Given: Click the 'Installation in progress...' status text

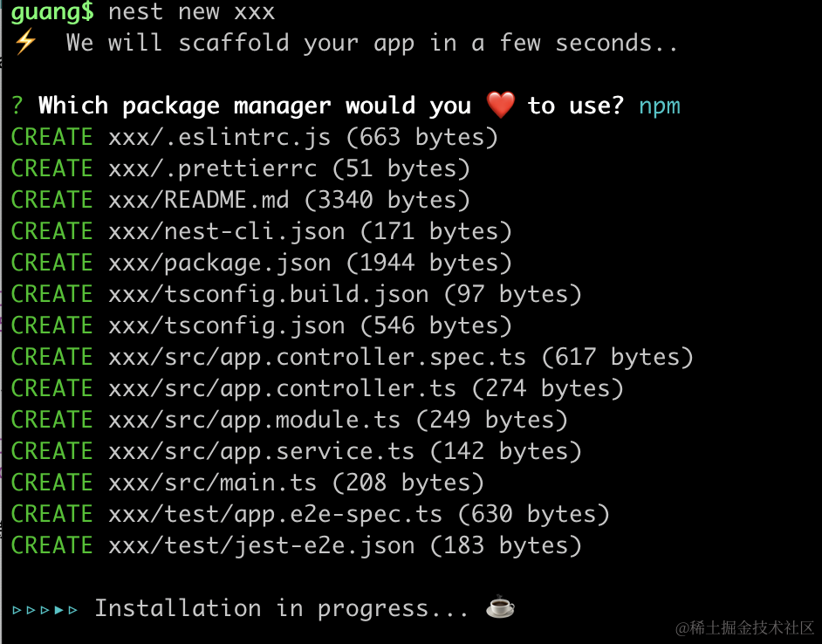Looking at the screenshot, I should (x=281, y=608).
